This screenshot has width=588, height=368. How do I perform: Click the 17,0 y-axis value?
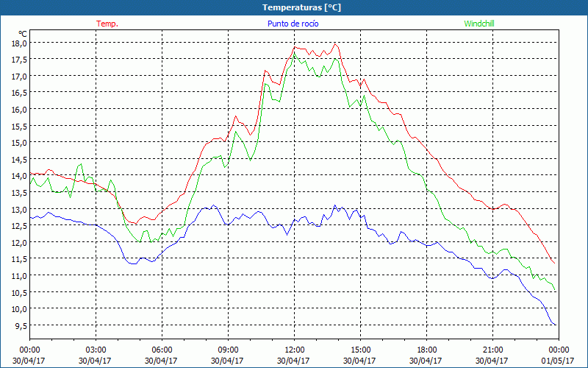tap(19, 77)
